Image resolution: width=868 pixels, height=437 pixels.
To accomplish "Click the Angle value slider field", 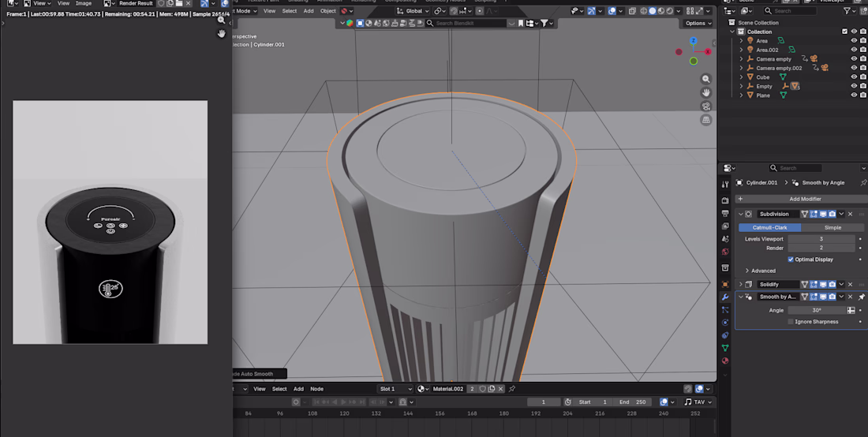I will (817, 310).
